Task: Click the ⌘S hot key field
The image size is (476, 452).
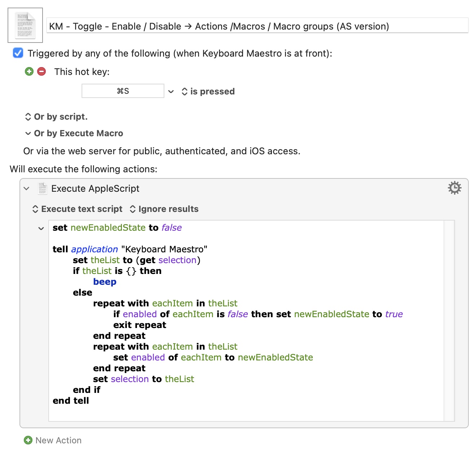Action: 123,91
